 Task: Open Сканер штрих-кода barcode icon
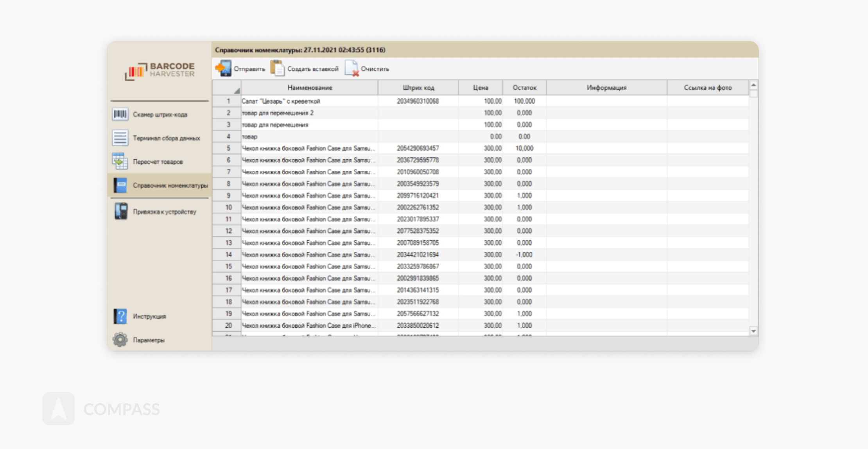click(120, 114)
